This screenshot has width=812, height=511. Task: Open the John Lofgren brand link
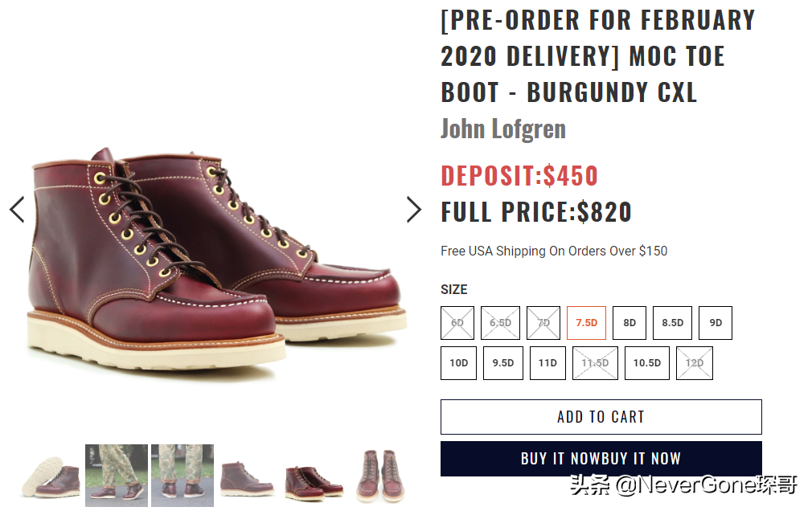(503, 129)
